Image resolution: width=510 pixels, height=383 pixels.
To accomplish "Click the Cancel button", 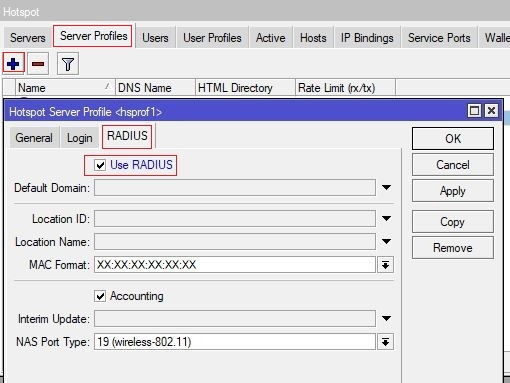I will click(x=453, y=165).
